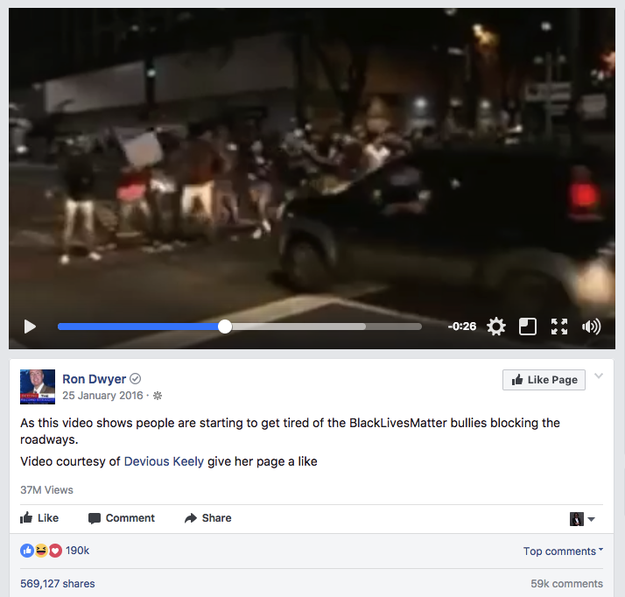This screenshot has width=625, height=597.
Task: Open Ron Dwyer profile picture
Action: coord(37,387)
